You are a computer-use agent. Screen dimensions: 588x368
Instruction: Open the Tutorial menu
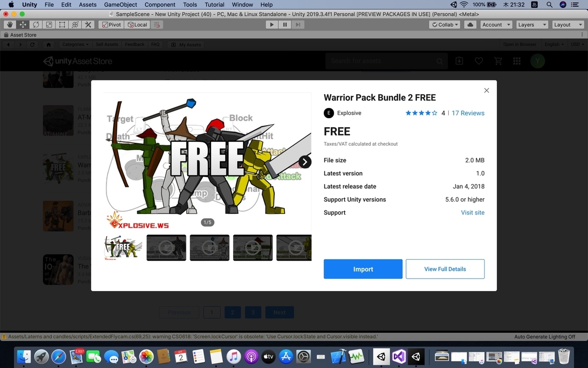coord(215,4)
